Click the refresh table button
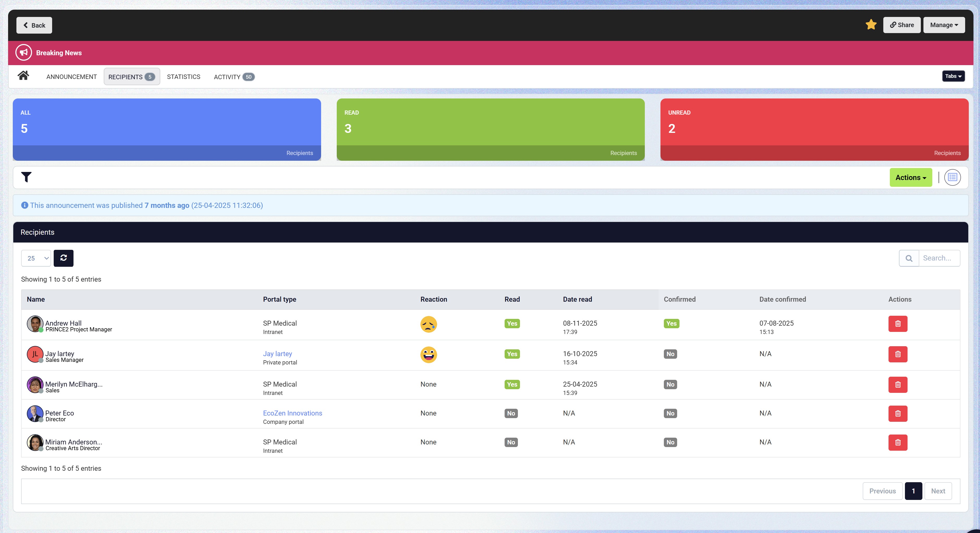Screen dimensions: 980x533 point(64,258)
